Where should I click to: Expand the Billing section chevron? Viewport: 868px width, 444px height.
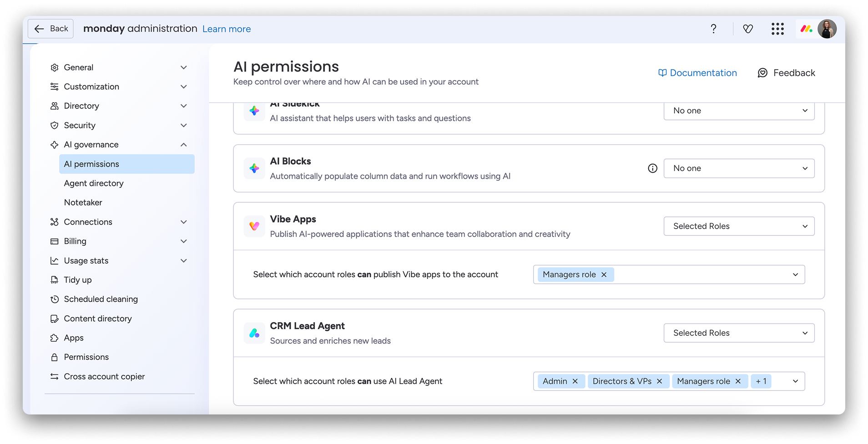[x=184, y=241]
